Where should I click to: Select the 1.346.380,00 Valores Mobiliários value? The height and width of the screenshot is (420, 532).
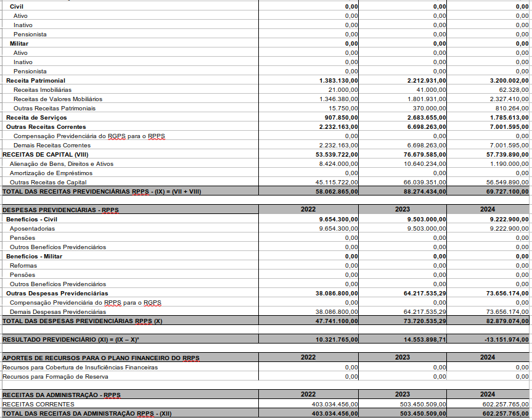coord(338,99)
